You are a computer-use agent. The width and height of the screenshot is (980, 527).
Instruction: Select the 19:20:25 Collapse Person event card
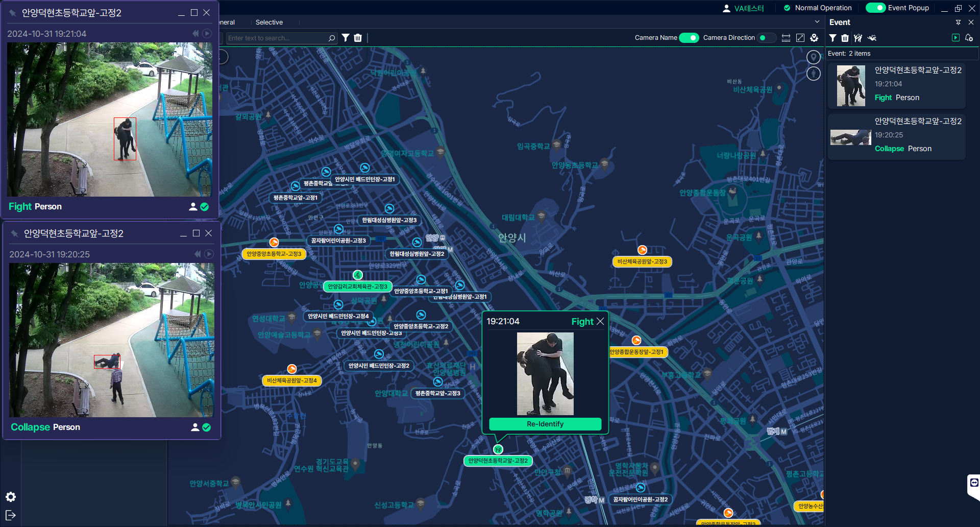pos(897,136)
